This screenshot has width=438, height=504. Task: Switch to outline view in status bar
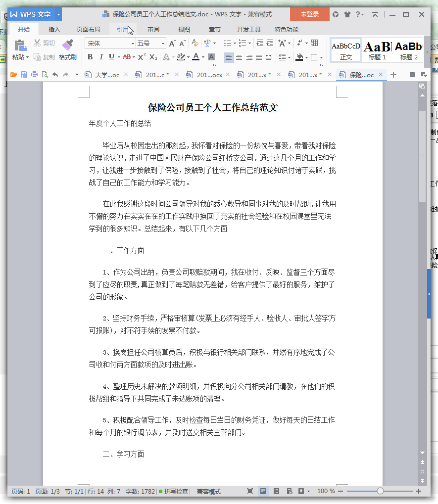pos(276,491)
